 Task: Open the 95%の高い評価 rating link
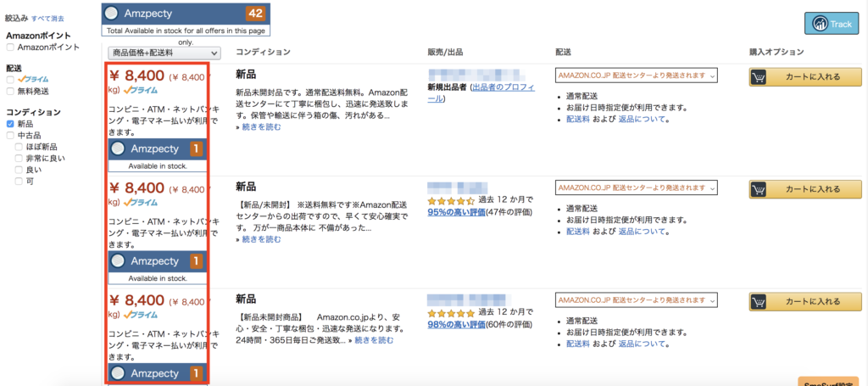click(456, 211)
